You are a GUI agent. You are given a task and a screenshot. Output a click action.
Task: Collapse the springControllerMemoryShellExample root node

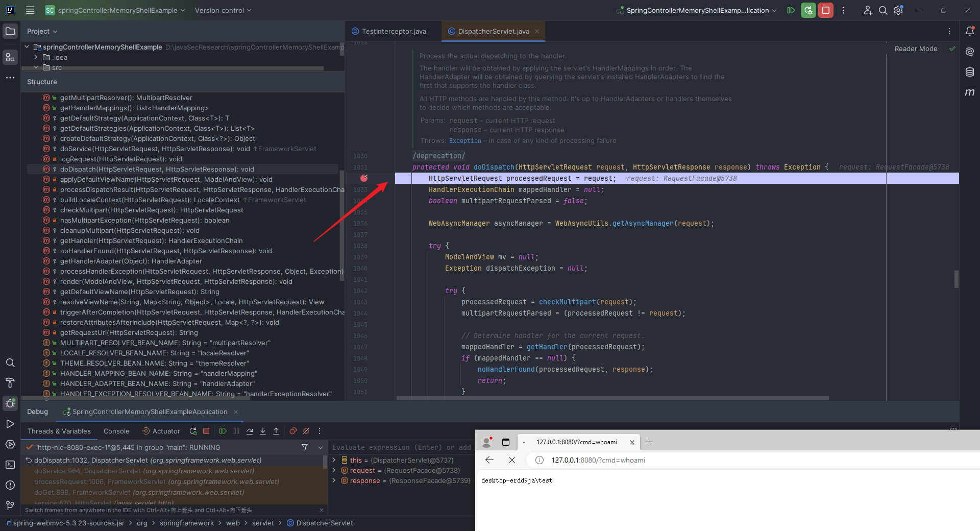27,47
